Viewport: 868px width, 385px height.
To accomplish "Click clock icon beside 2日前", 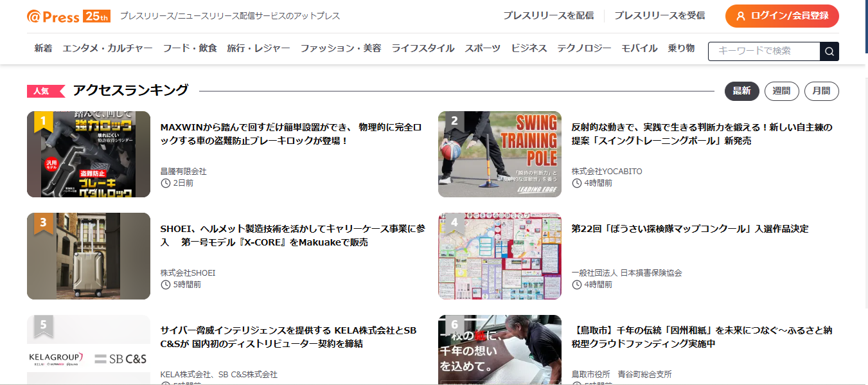I will point(165,183).
